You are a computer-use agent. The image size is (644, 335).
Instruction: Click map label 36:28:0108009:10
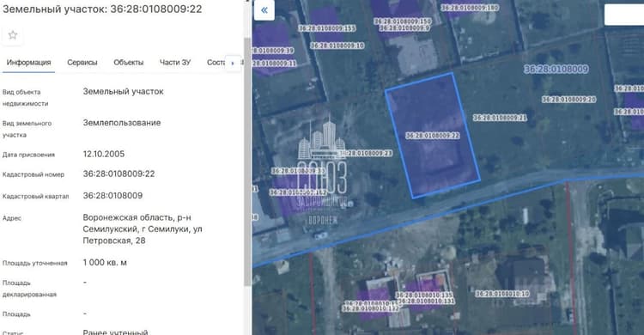click(x=337, y=46)
